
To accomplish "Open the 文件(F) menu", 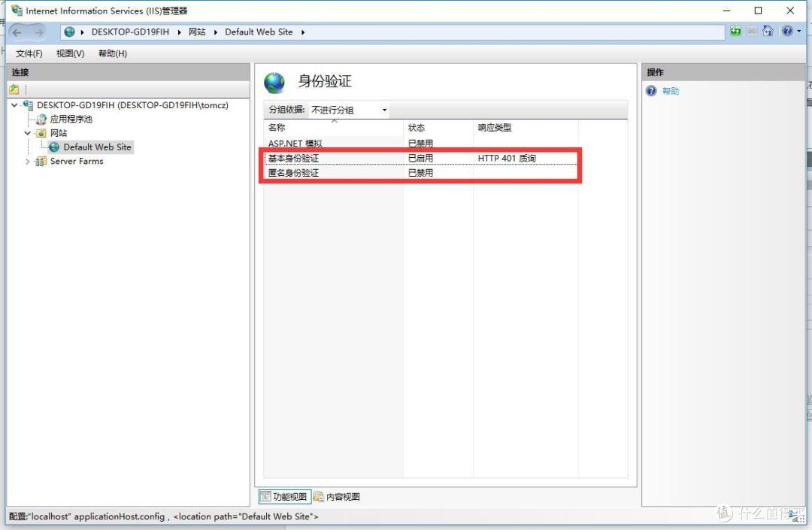I will (x=29, y=53).
